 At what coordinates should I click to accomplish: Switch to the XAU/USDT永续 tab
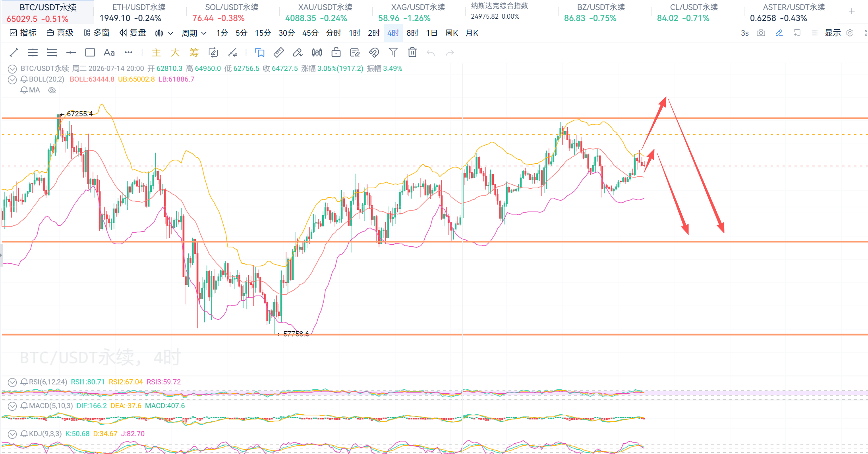click(325, 12)
